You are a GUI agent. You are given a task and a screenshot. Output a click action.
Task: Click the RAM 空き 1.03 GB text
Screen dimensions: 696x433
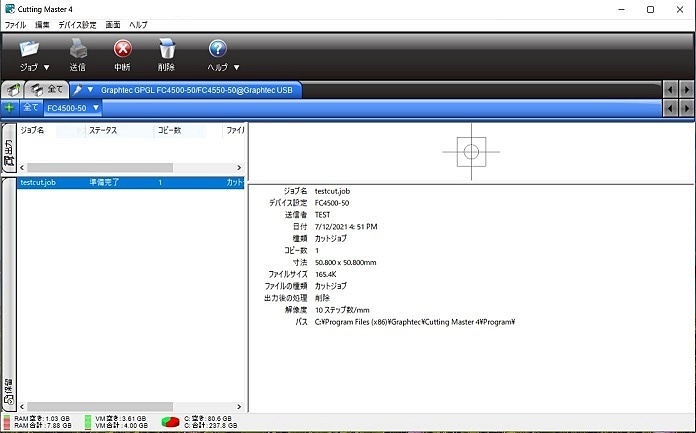[42, 418]
